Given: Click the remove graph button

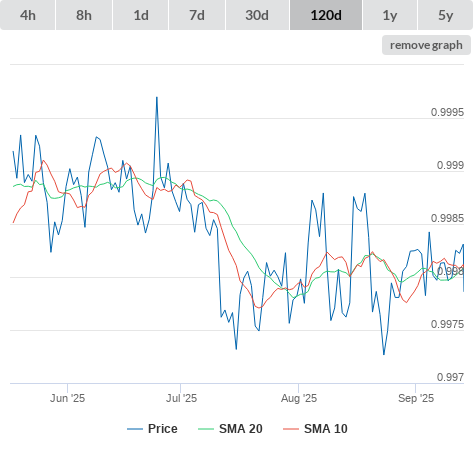Looking at the screenshot, I should 426,45.
